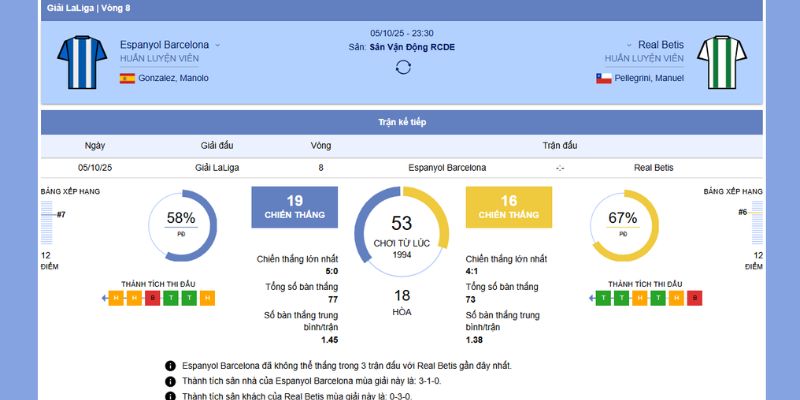Viewport: 800px width, 400px height.
Task: Click the Spain flag beside Gonzalez, Manolo
Action: tap(127, 78)
